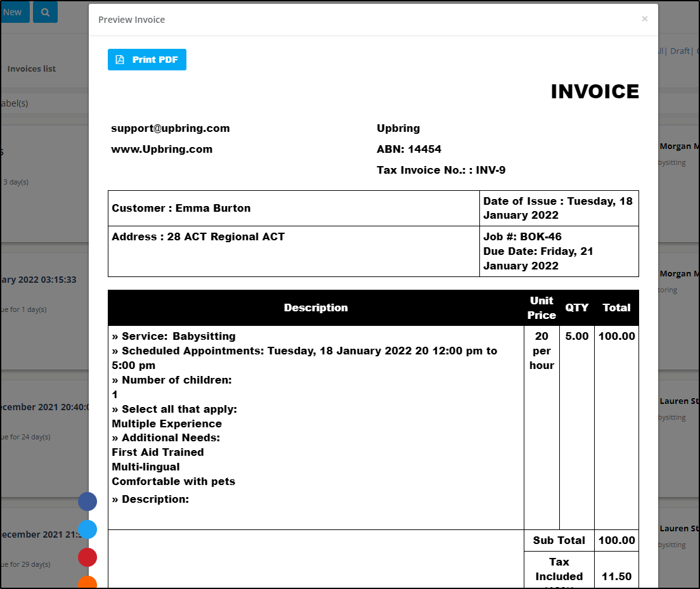
Task: Close the Preview Invoice dialog
Action: pos(644,19)
